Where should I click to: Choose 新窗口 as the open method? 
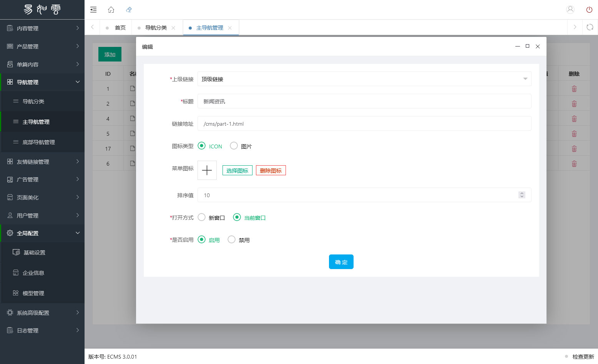click(x=202, y=217)
